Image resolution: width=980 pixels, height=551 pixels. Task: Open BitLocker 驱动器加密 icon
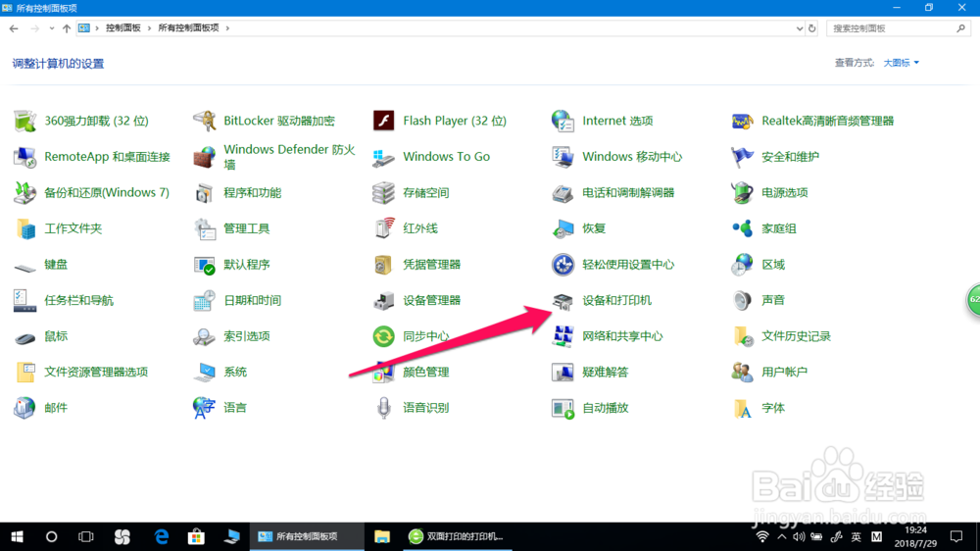[205, 121]
